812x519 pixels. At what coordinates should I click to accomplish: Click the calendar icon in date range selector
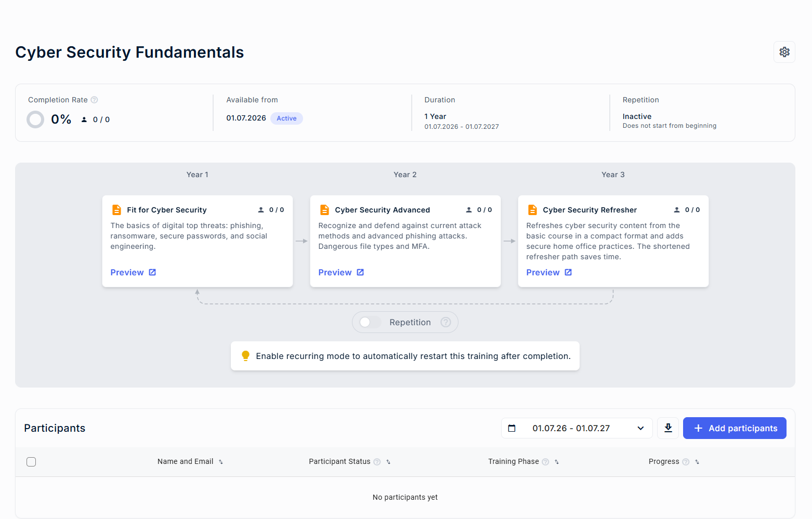(x=512, y=428)
